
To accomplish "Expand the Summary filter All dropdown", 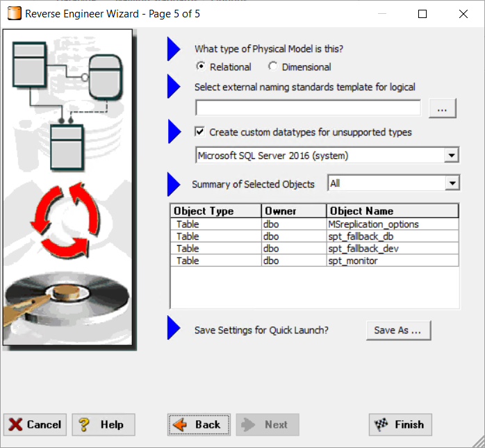I will coord(452,183).
